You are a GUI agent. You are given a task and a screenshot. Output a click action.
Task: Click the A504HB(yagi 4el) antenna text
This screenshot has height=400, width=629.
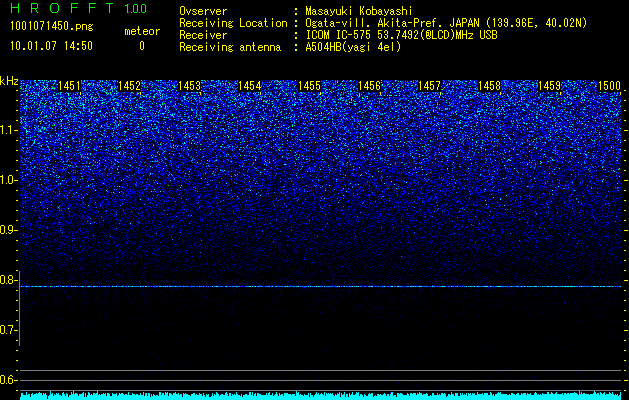click(353, 47)
